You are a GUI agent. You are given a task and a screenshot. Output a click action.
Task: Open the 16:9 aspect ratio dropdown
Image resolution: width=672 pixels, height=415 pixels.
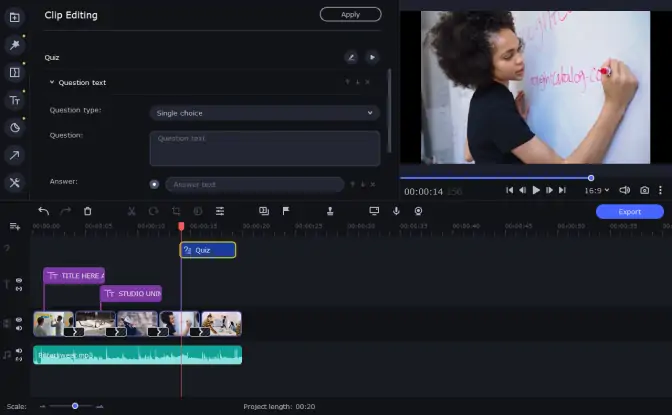597,190
